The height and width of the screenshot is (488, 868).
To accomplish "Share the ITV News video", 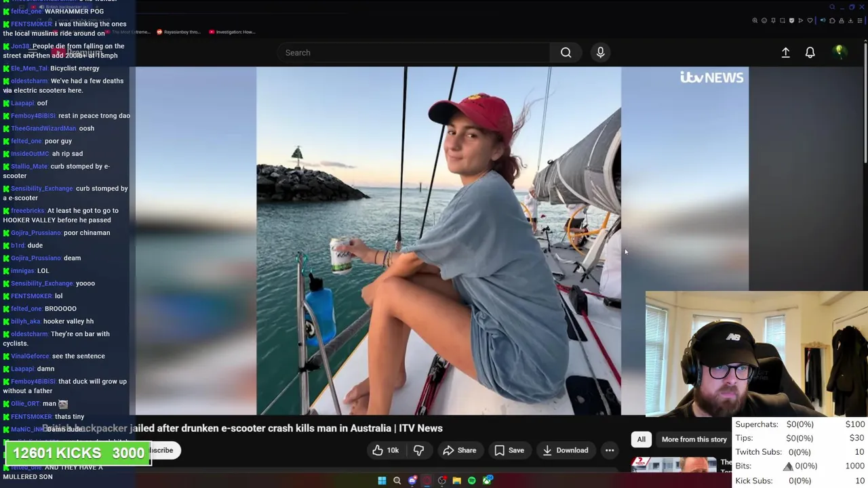I will (459, 450).
